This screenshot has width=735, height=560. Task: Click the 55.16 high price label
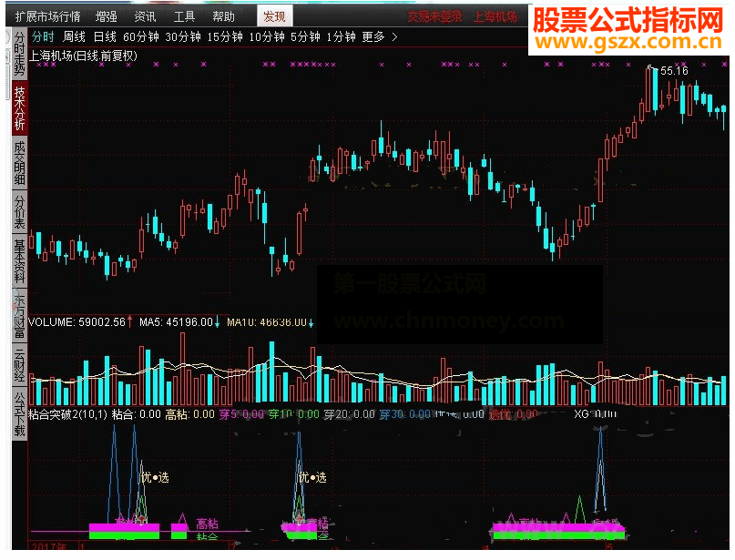[674, 71]
